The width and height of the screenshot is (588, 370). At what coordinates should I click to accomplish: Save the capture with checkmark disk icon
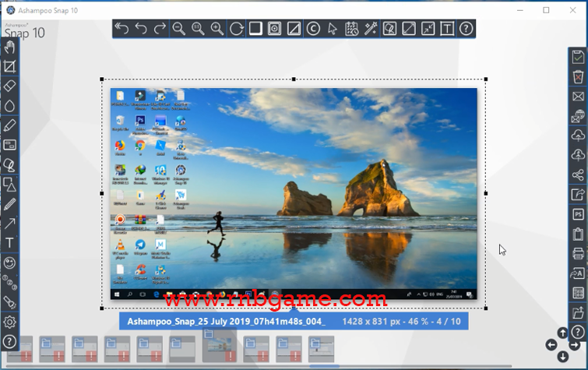(578, 58)
